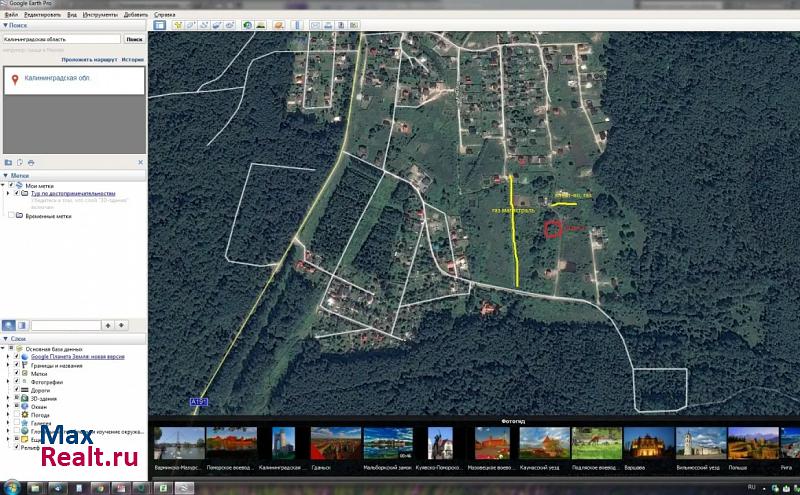The height and width of the screenshot is (495, 800).
Task: Toggle the sidebar panel toolbar icon
Action: click(x=159, y=25)
